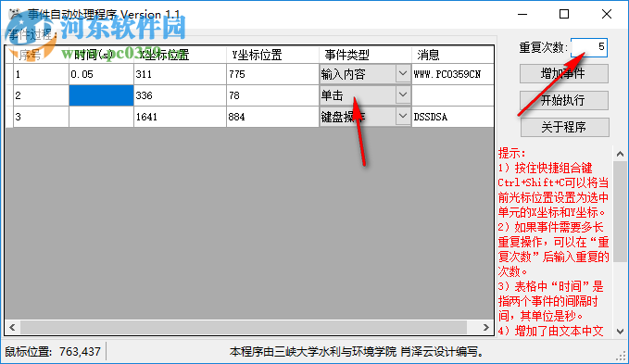Select Y coordinate cell 775

coord(272,74)
